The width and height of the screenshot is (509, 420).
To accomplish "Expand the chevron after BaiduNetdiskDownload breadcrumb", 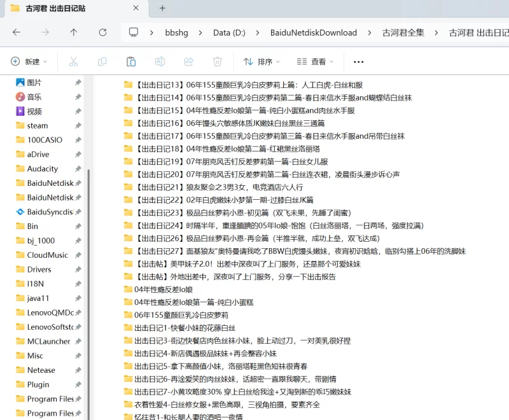I will click(x=370, y=33).
